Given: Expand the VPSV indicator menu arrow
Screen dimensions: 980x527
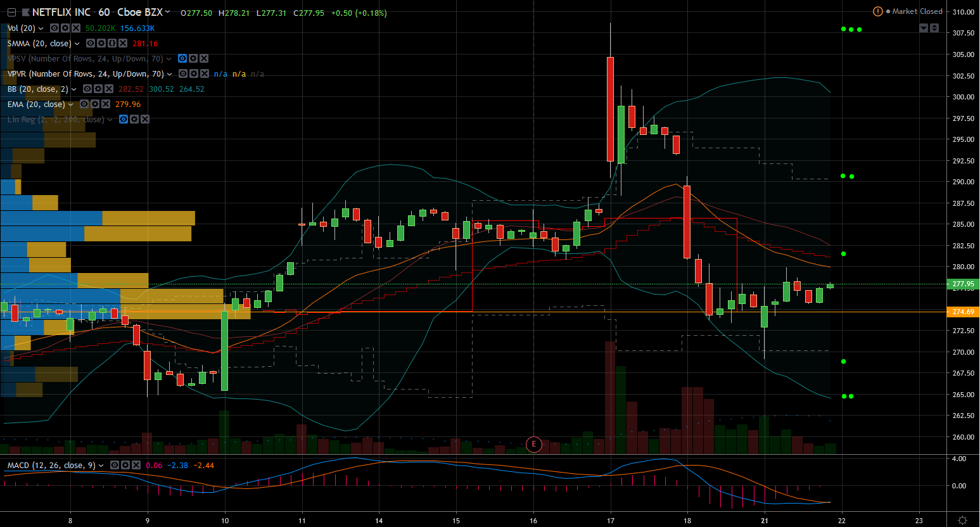Looking at the screenshot, I should 169,59.
